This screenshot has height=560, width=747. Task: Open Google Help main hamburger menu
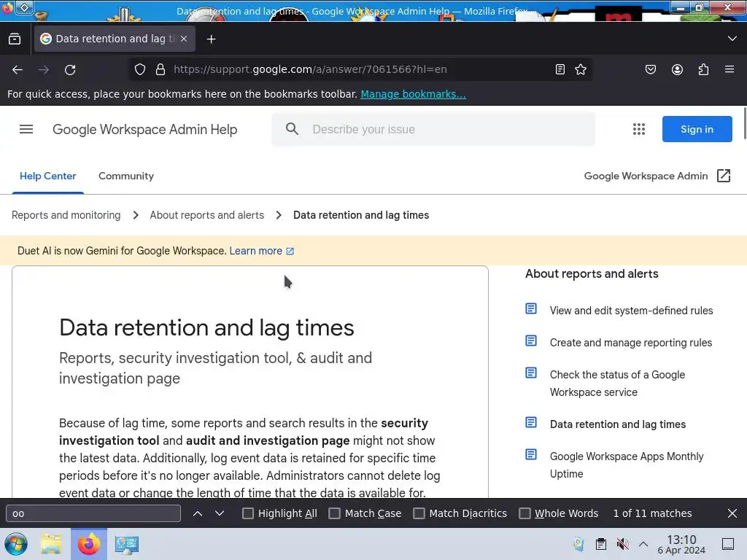point(26,129)
